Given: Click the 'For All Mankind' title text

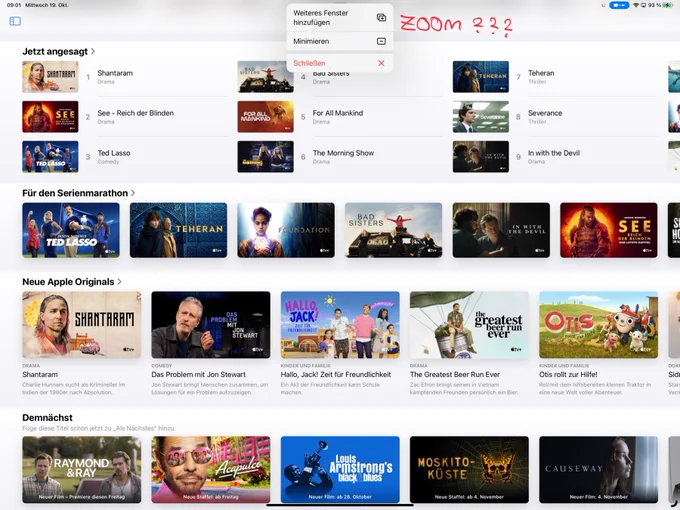Looking at the screenshot, I should click(338, 113).
